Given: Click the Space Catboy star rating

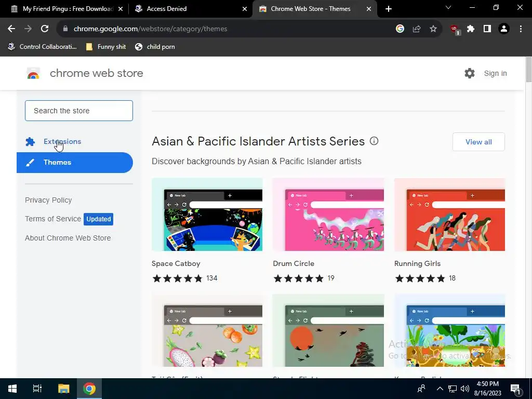Looking at the screenshot, I should coord(178,278).
